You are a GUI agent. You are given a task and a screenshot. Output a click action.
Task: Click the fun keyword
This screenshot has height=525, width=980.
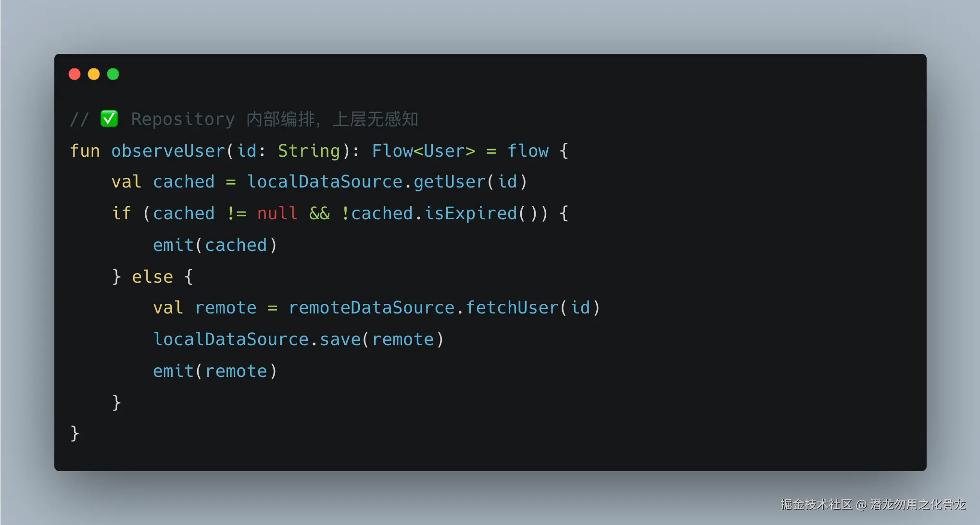85,151
